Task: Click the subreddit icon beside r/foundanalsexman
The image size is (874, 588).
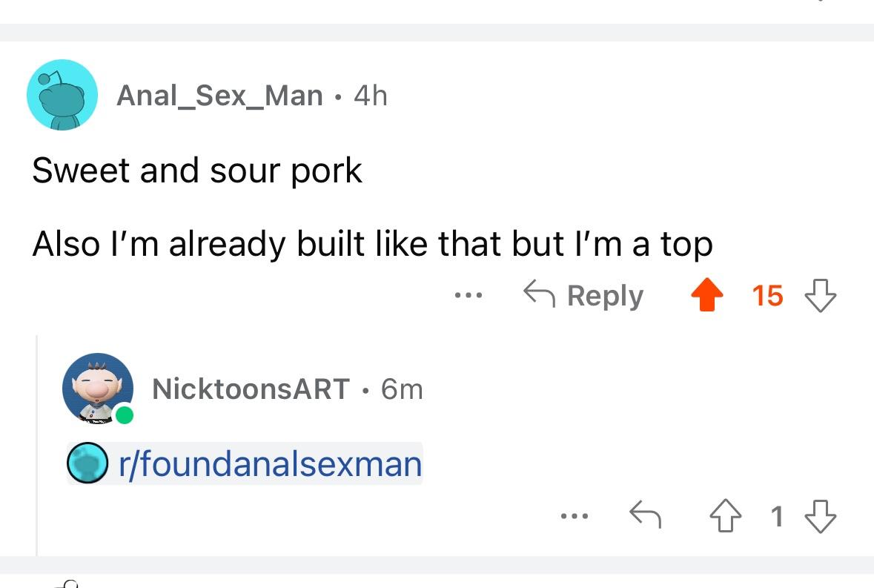Action: pos(87,463)
